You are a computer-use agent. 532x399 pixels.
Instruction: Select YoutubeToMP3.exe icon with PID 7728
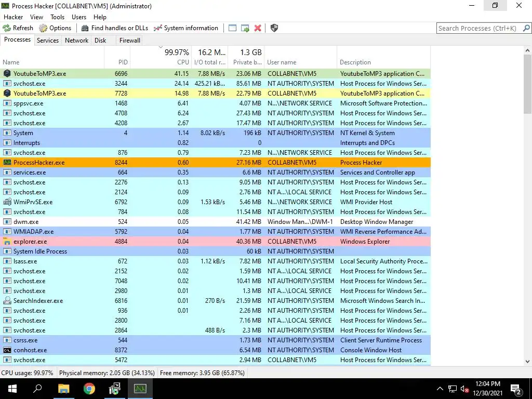tap(7, 94)
